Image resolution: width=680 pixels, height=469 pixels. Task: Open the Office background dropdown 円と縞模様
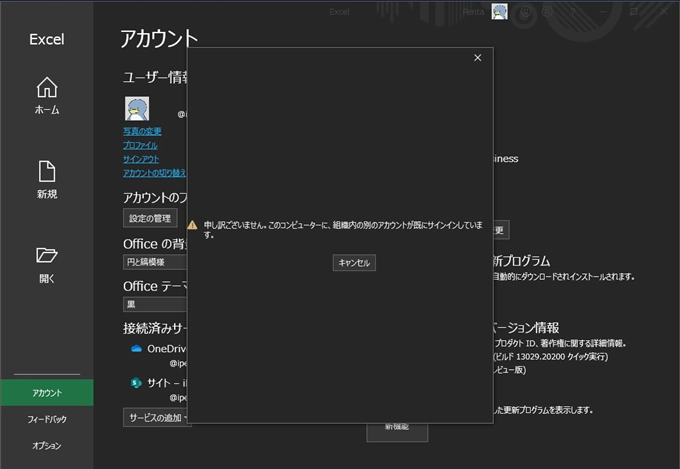pos(155,262)
